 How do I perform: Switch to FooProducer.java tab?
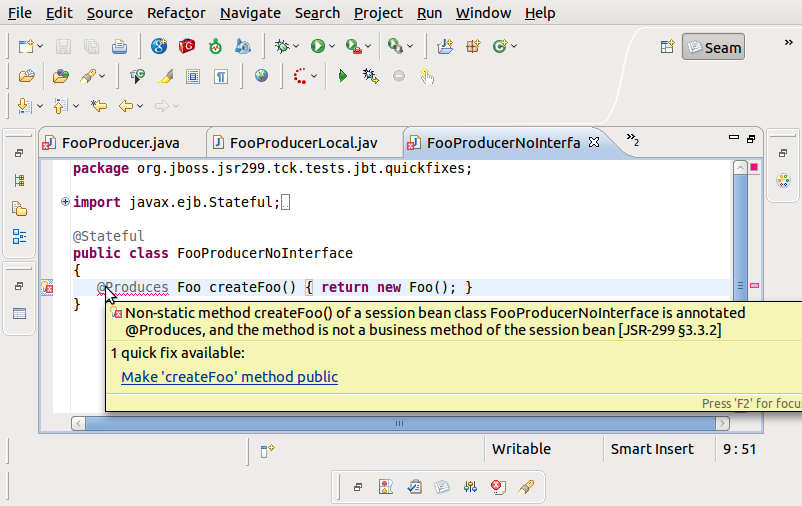pyautogui.click(x=121, y=143)
